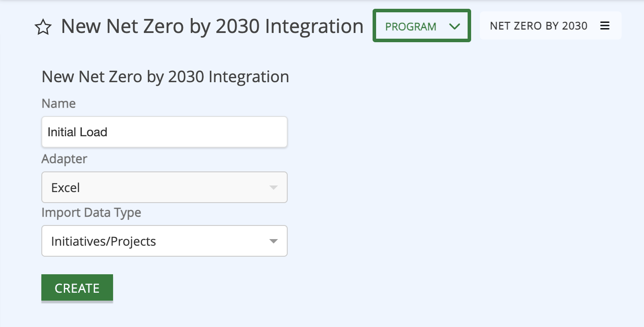
Task: Click the star icon to favorite the integration
Action: [43, 26]
